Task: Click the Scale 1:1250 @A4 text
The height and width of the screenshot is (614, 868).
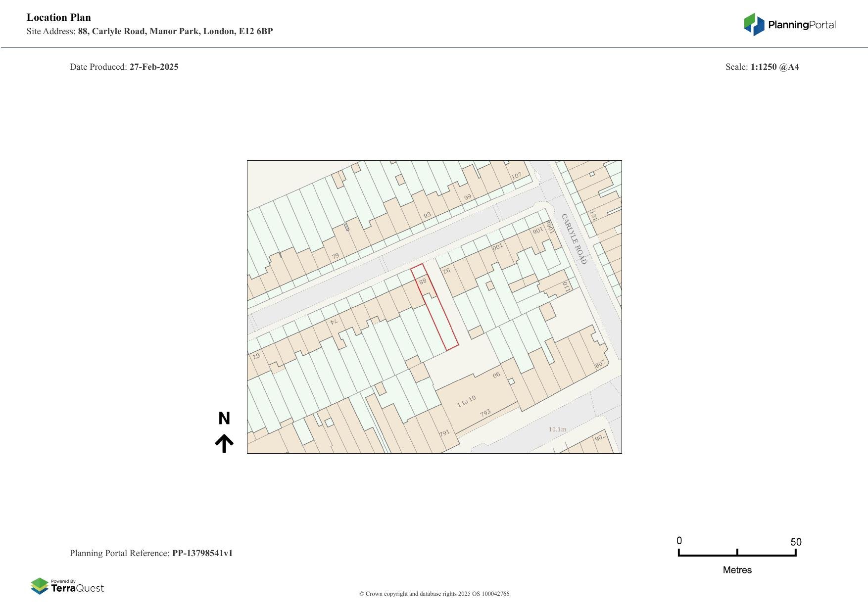Action: [x=762, y=67]
